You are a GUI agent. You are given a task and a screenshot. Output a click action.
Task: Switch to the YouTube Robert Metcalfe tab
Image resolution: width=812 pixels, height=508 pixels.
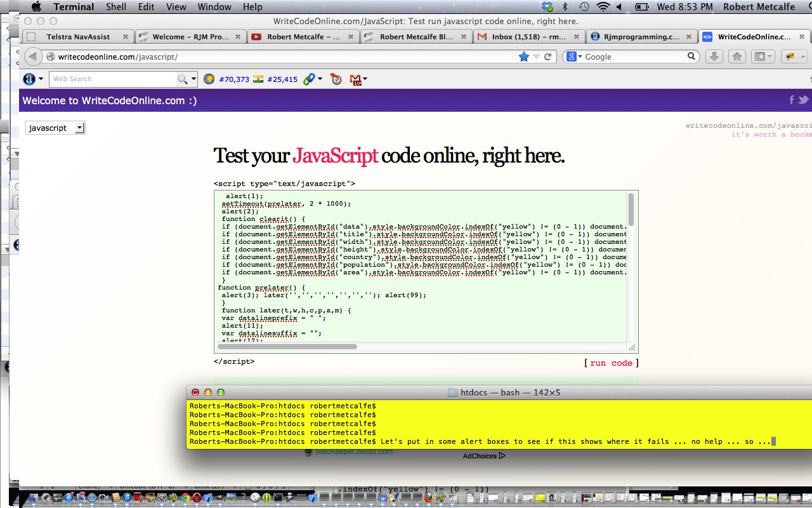tap(303, 37)
